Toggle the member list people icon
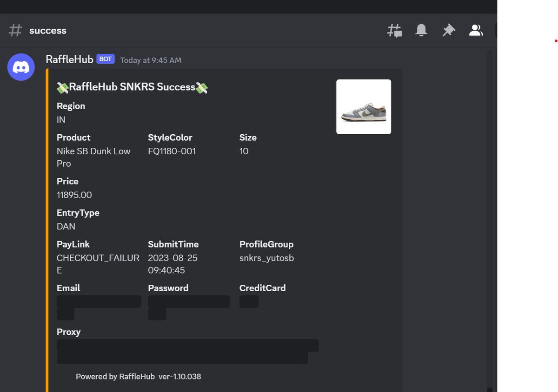The image size is (558, 392). tap(476, 31)
